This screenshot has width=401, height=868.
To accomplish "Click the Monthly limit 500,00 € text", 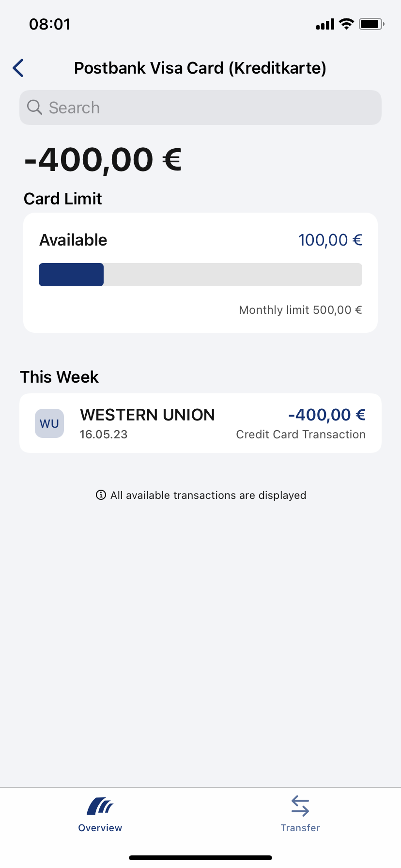I will coord(300,310).
